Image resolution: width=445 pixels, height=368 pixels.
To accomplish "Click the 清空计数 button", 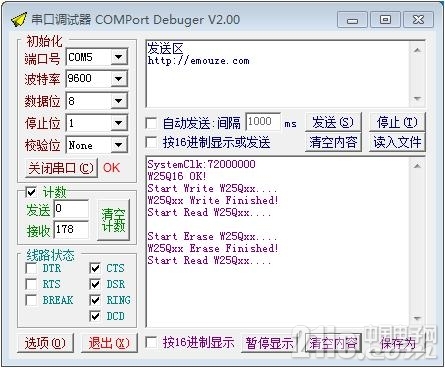I will [113, 220].
